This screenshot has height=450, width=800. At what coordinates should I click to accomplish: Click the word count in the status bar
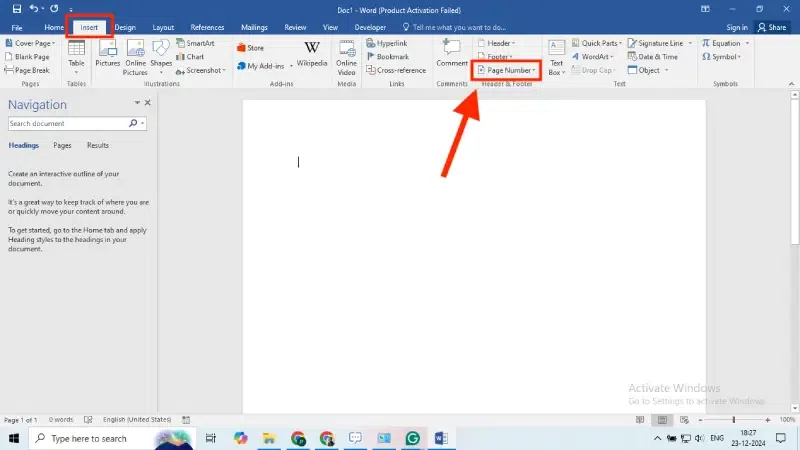[61, 419]
